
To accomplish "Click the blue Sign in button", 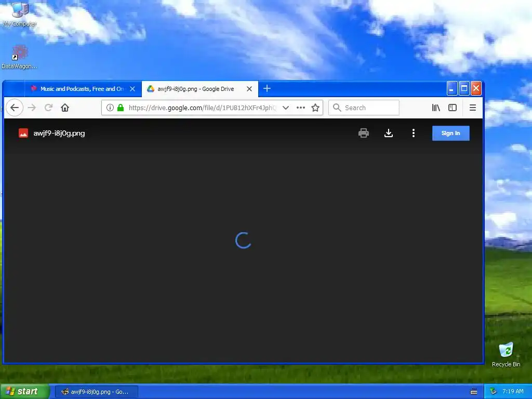I will tap(450, 133).
